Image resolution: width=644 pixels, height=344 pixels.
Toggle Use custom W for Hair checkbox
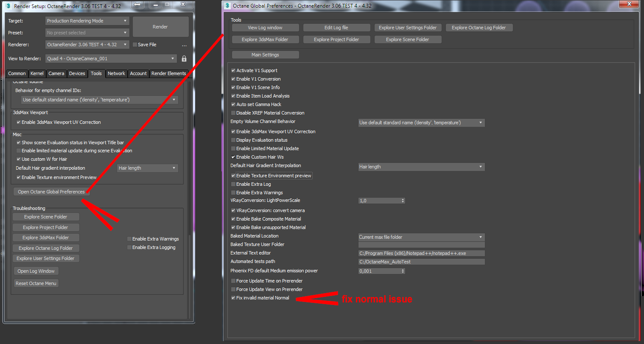pos(19,159)
